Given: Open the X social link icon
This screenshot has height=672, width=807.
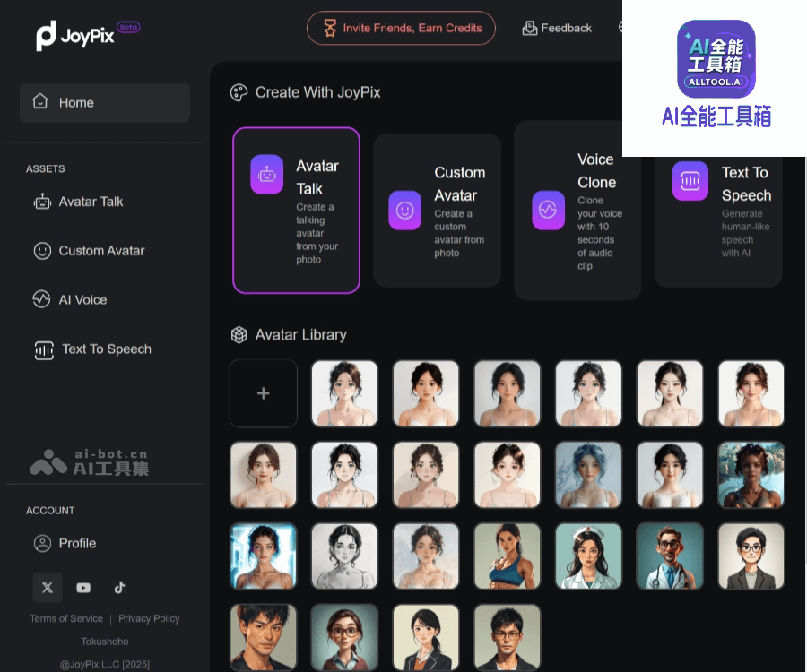Looking at the screenshot, I should pos(48,588).
